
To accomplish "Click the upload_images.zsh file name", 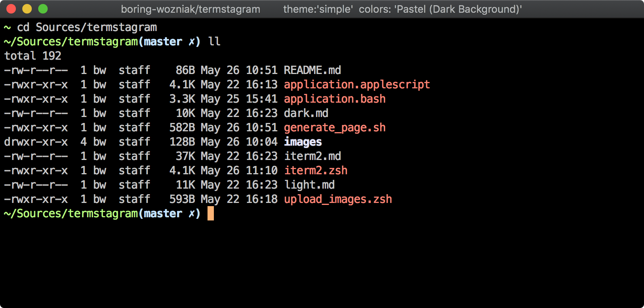I will pos(338,199).
